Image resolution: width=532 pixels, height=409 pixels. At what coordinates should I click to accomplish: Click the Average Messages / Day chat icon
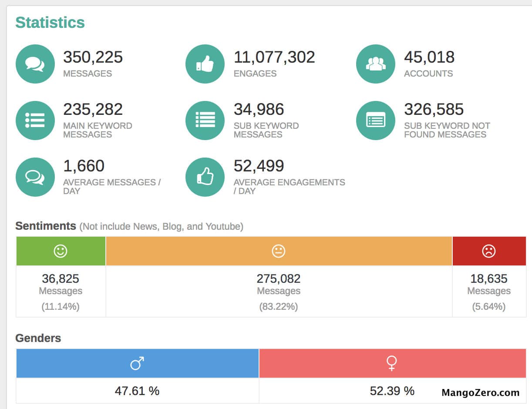[x=35, y=177]
